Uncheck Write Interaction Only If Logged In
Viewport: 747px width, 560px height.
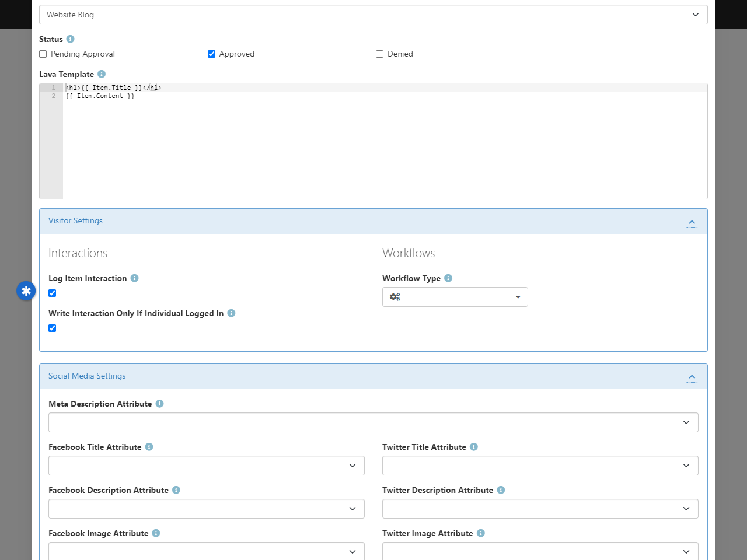[x=53, y=328]
